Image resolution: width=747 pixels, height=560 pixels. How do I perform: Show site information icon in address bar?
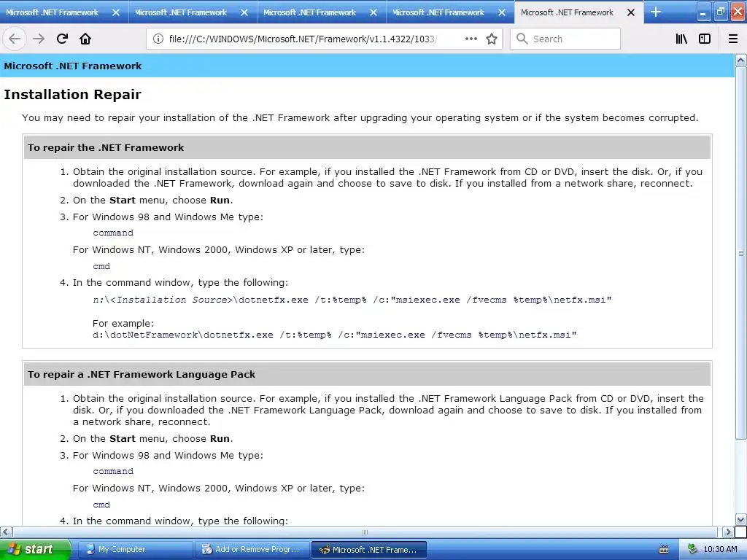point(158,39)
